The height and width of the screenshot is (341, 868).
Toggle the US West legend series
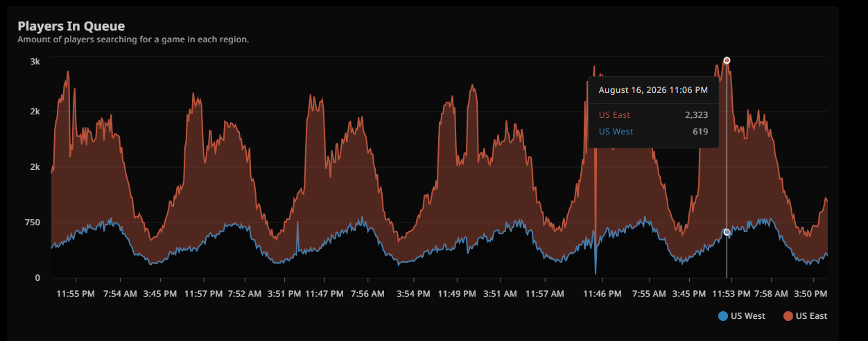[742, 316]
